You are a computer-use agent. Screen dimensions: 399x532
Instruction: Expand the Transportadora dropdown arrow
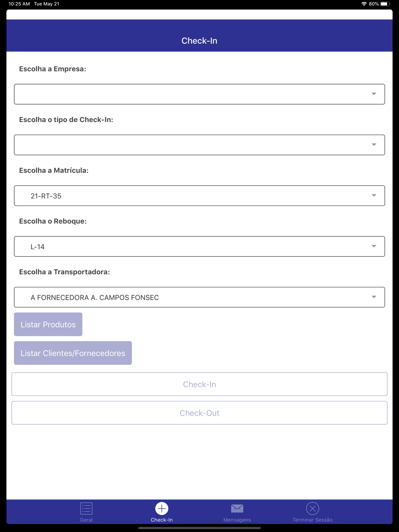(374, 297)
